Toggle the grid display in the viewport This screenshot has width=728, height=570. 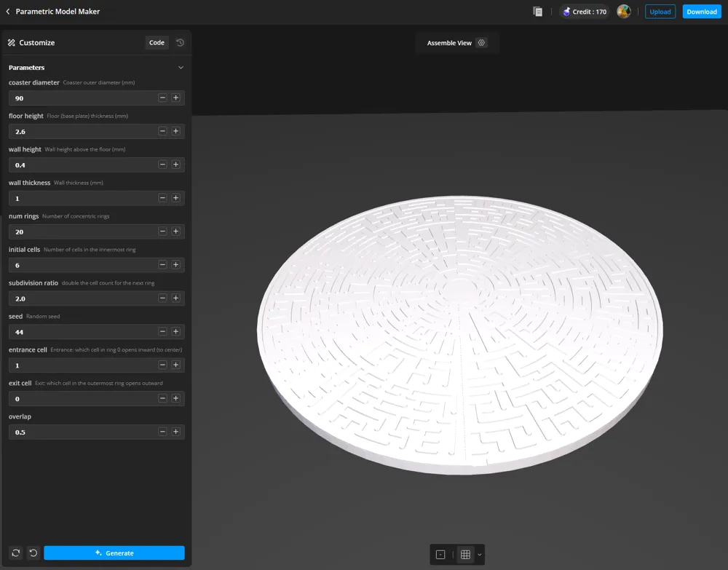(x=465, y=555)
